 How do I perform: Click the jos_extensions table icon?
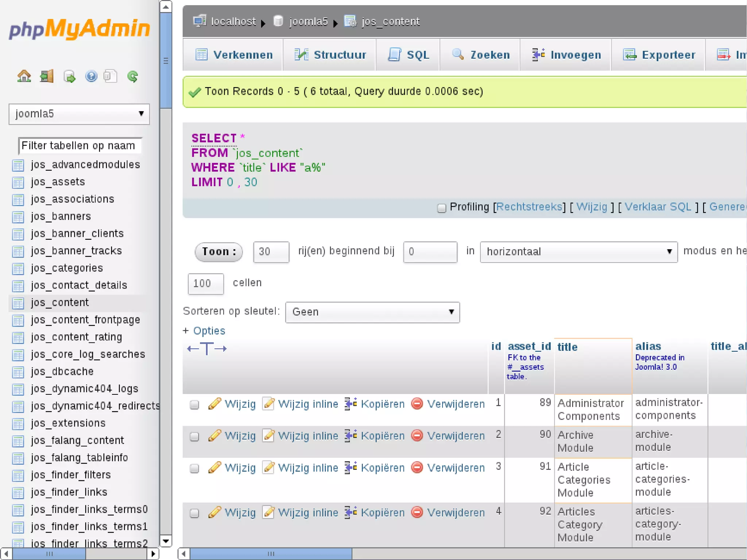pos(18,424)
